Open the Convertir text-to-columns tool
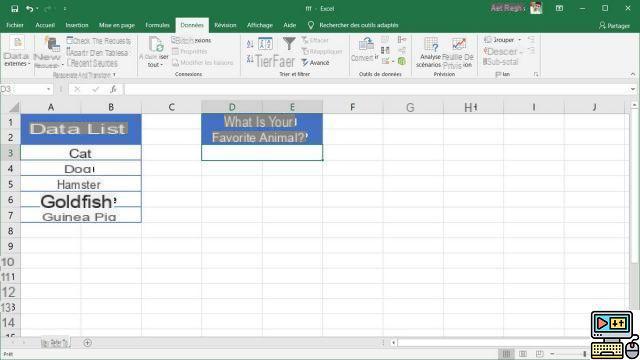The height and width of the screenshot is (360, 640). (x=365, y=50)
